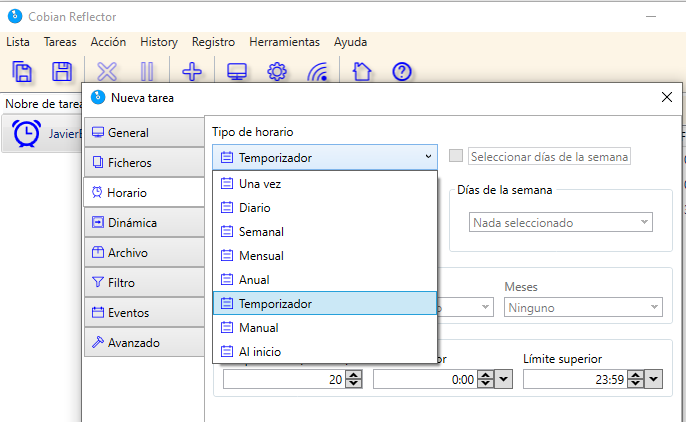Open the Avanzado tab
The image size is (686, 422).
144,342
